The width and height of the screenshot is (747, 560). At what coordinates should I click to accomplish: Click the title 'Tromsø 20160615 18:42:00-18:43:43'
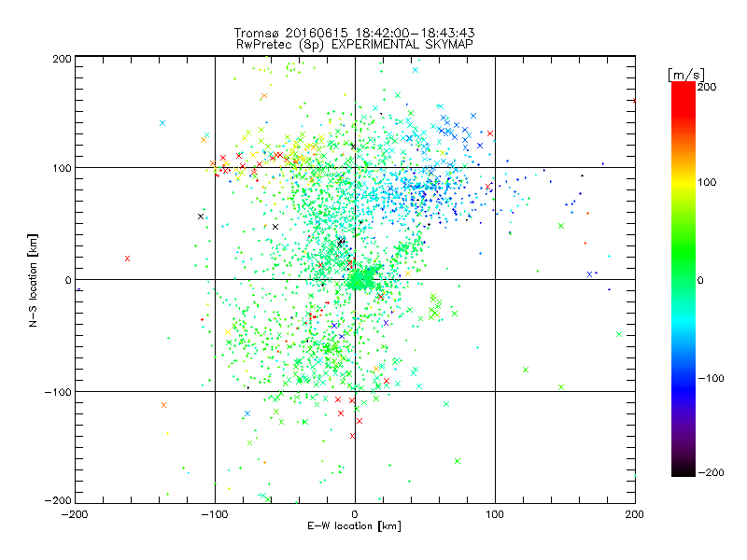point(354,33)
